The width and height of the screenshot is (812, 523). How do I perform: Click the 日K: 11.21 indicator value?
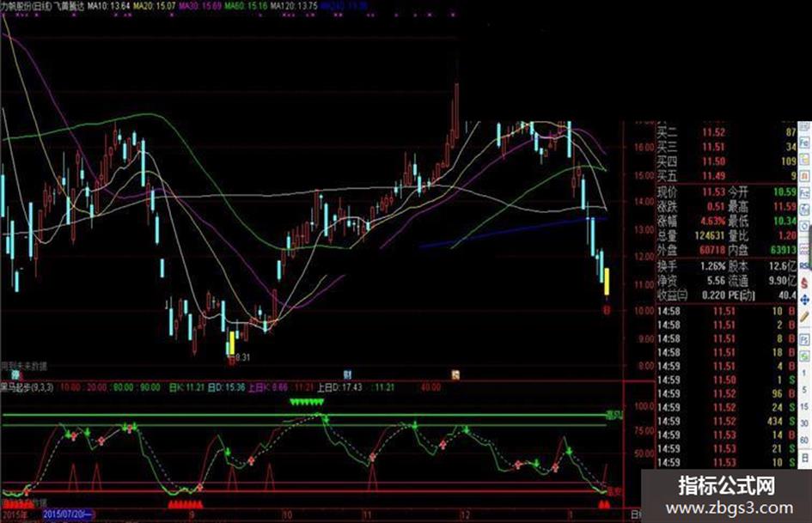tap(187, 387)
